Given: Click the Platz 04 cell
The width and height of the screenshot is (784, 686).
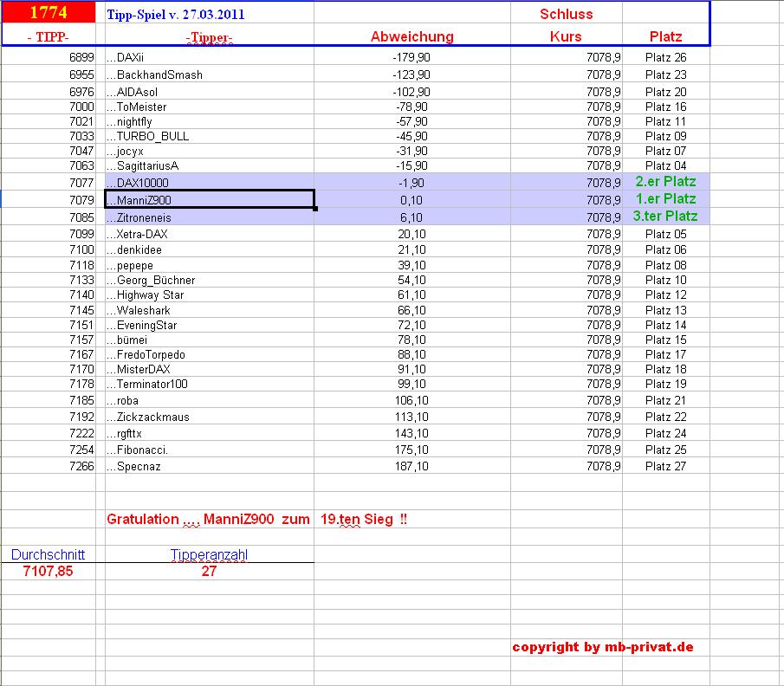Looking at the screenshot, I should [x=665, y=165].
